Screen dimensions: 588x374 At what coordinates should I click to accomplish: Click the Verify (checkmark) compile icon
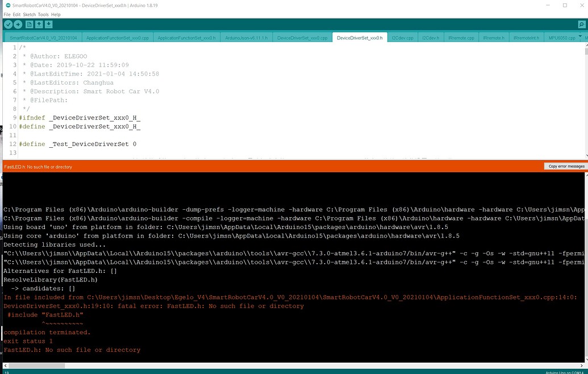pyautogui.click(x=7, y=24)
